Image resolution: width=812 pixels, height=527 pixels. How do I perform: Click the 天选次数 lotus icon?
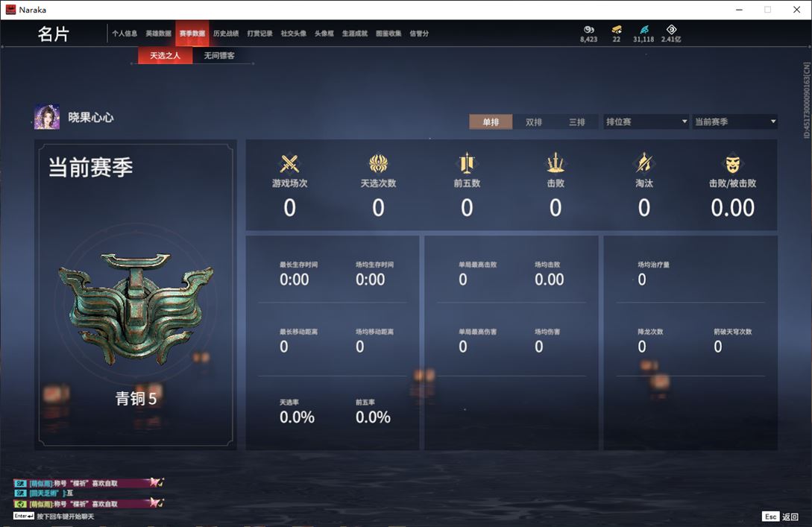coord(378,163)
